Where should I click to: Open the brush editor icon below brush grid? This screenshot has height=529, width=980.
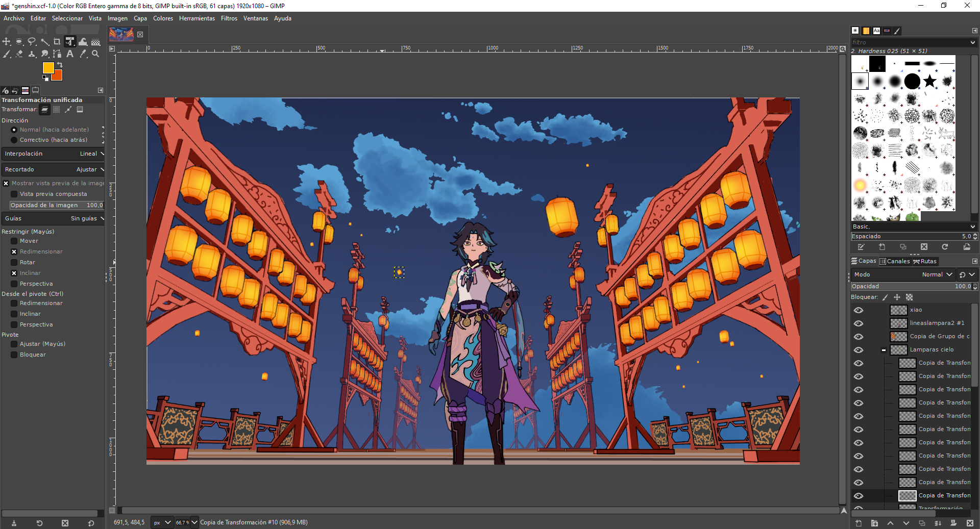click(862, 247)
